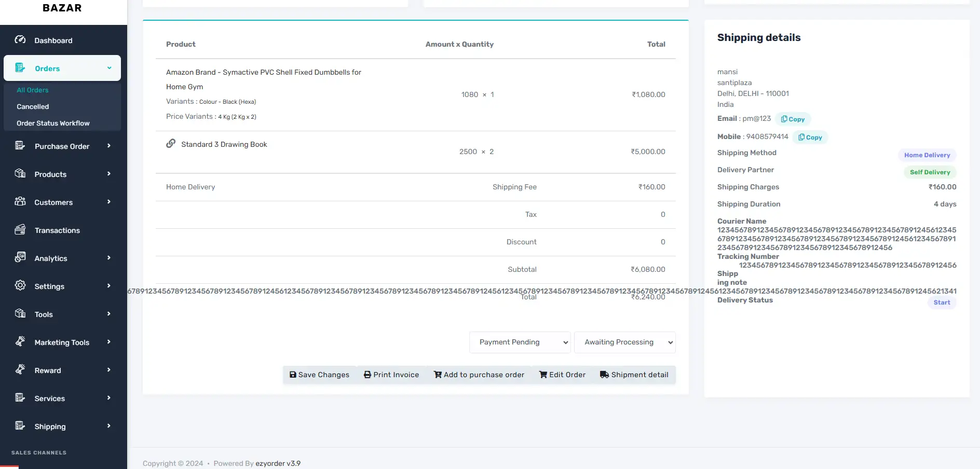Image resolution: width=980 pixels, height=469 pixels.
Task: Click the Settings gear icon in sidebar
Action: (20, 285)
